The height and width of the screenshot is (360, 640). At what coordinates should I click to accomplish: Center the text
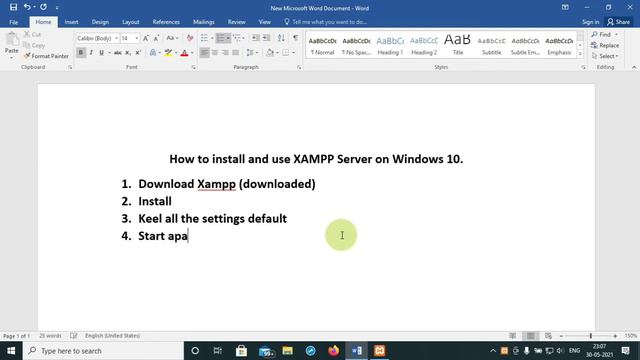click(x=215, y=53)
